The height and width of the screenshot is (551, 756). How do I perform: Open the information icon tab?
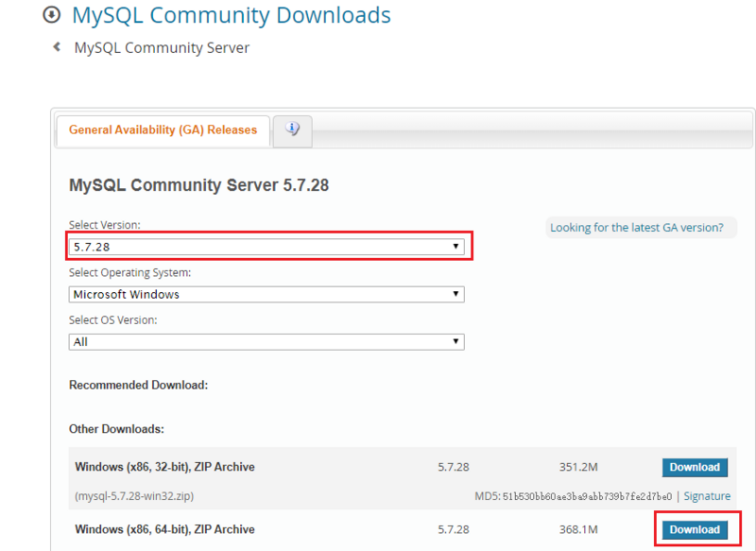pos(292,130)
